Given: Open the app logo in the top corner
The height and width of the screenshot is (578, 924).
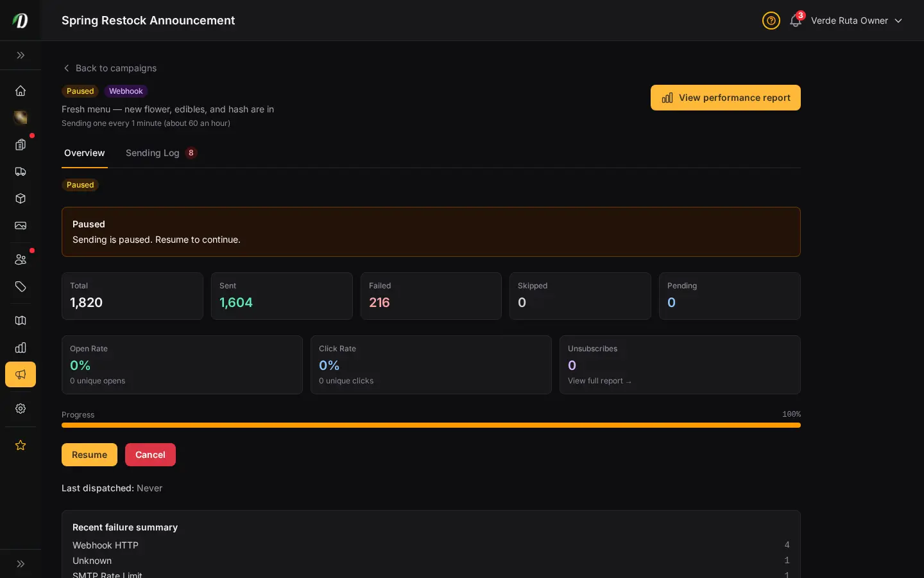Looking at the screenshot, I should pyautogui.click(x=21, y=21).
